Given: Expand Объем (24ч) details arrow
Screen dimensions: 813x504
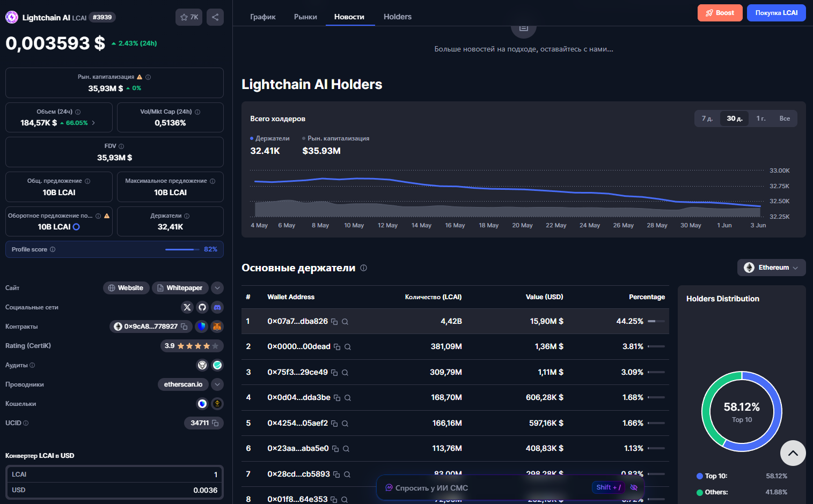Looking at the screenshot, I should click(93, 123).
